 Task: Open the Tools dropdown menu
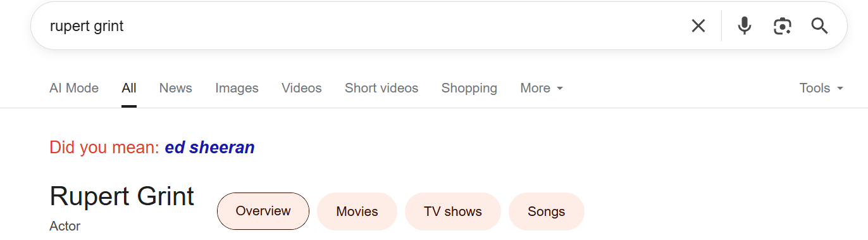coord(821,88)
